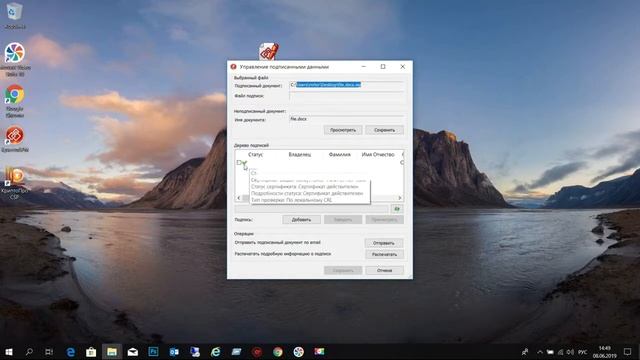
Task: Click the signature file field
Action: coord(346,96)
